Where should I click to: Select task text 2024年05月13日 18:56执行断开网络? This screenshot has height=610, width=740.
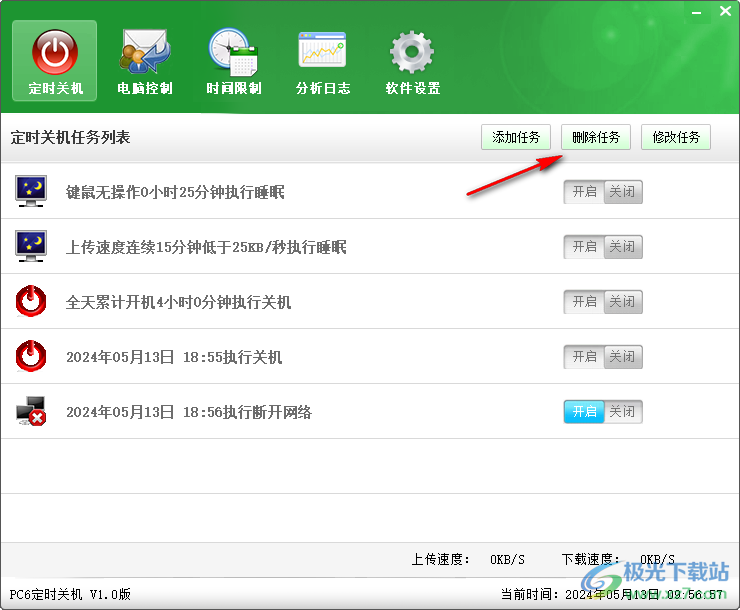(x=189, y=412)
